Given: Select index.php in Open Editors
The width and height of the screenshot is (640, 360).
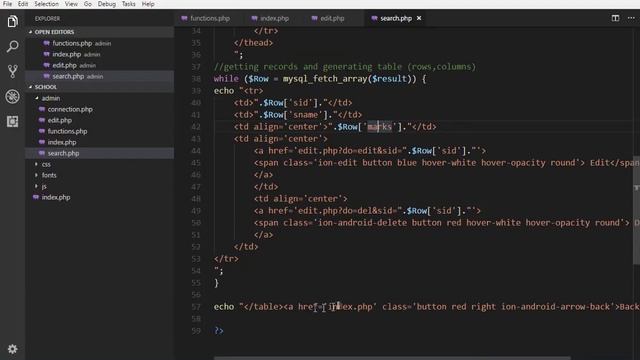Looking at the screenshot, I should point(67,54).
